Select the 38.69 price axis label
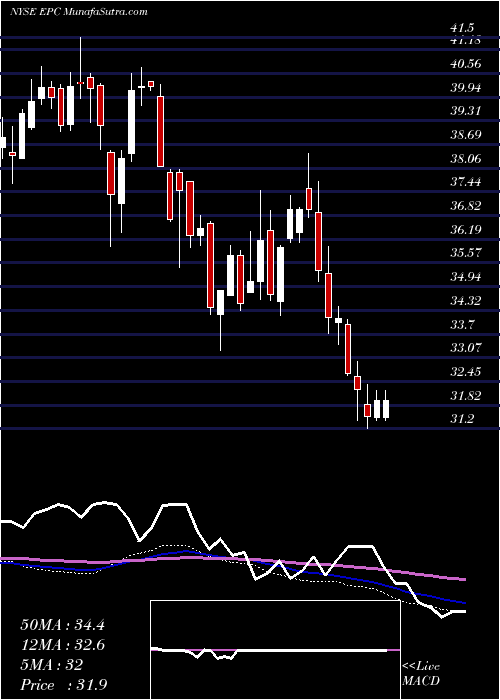This screenshot has width=500, height=700. coord(466,134)
